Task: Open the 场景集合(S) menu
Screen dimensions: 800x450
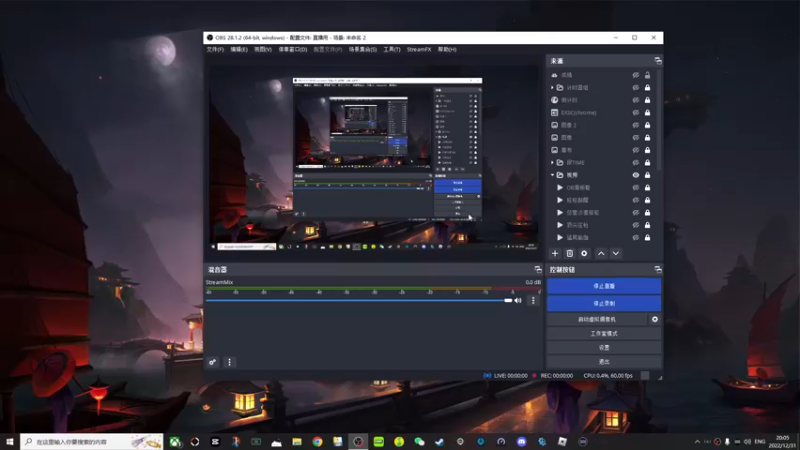Action: pyautogui.click(x=363, y=49)
